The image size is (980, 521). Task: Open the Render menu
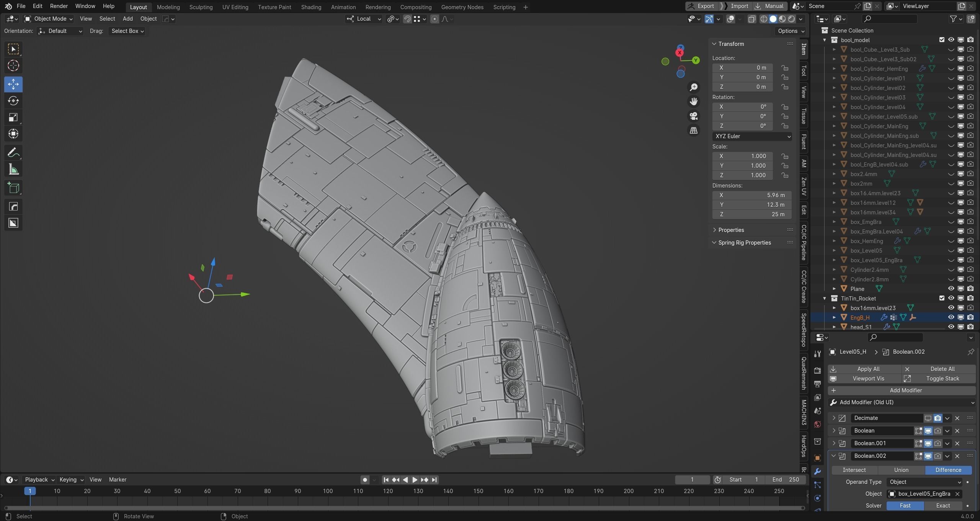pyautogui.click(x=59, y=6)
